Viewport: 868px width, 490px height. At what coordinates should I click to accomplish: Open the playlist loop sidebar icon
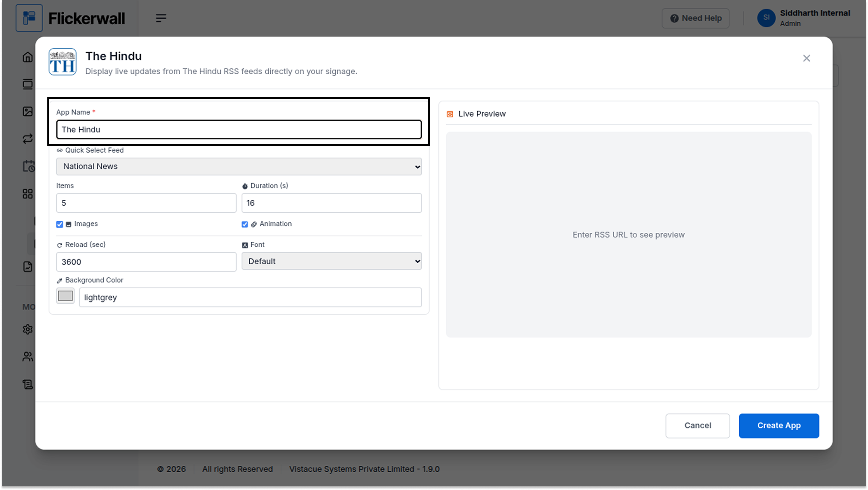coord(28,139)
